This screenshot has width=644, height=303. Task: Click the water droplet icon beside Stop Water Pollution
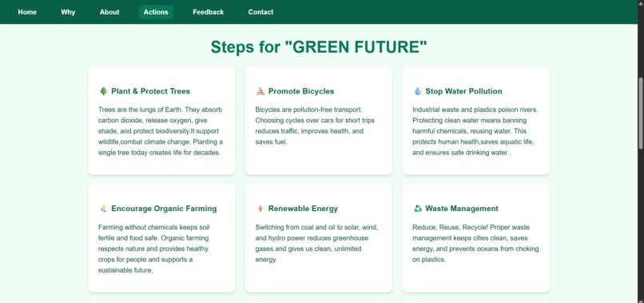(417, 91)
